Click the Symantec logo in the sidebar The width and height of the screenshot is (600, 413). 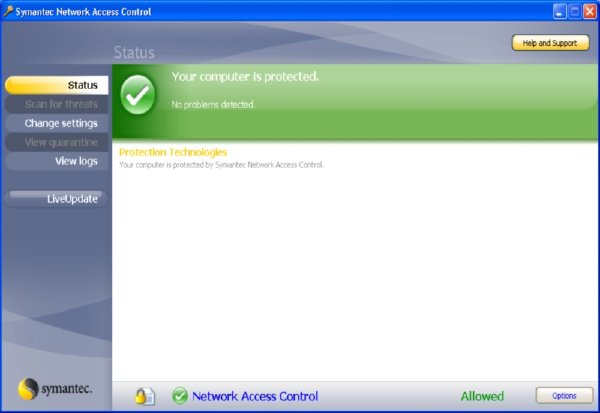pyautogui.click(x=55, y=389)
